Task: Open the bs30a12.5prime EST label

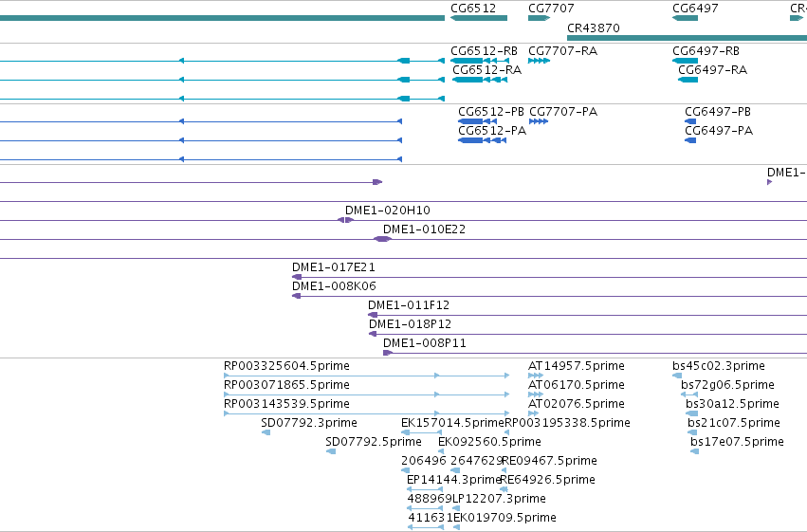Action: (732, 404)
